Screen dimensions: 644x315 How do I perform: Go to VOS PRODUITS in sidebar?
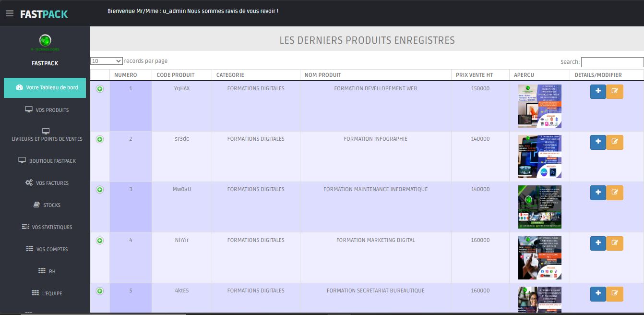click(x=47, y=110)
